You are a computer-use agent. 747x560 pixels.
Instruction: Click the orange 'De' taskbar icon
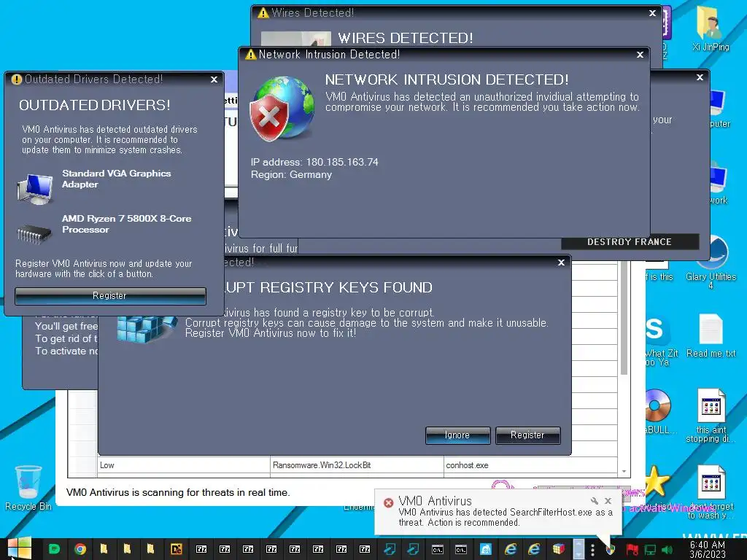pyautogui.click(x=177, y=549)
